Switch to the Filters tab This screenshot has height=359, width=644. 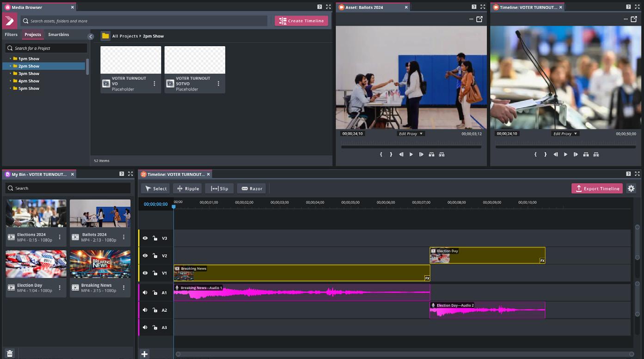click(11, 35)
